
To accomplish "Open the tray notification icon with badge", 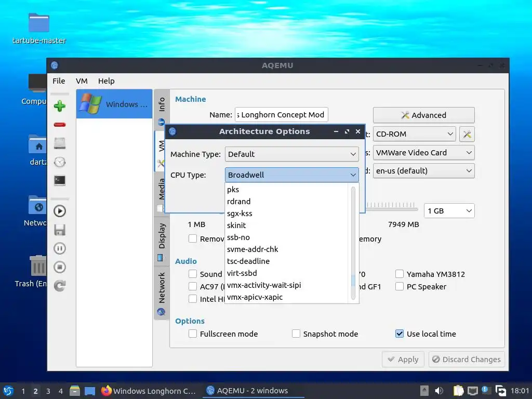I will click(485, 390).
